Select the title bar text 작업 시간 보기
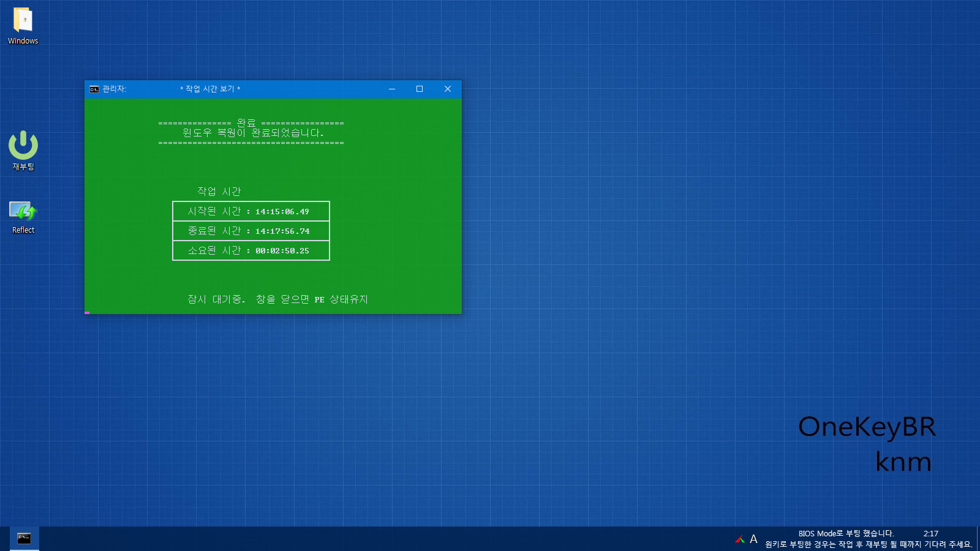 (x=210, y=89)
